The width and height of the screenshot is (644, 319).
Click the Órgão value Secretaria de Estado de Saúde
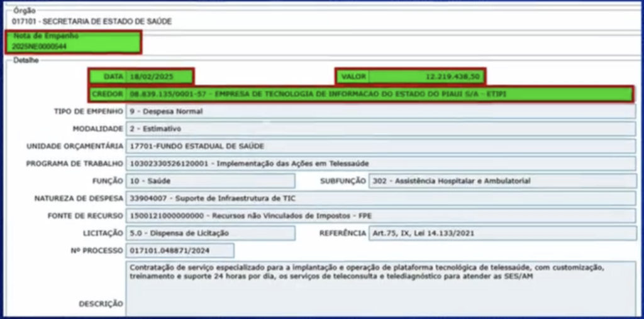91,21
